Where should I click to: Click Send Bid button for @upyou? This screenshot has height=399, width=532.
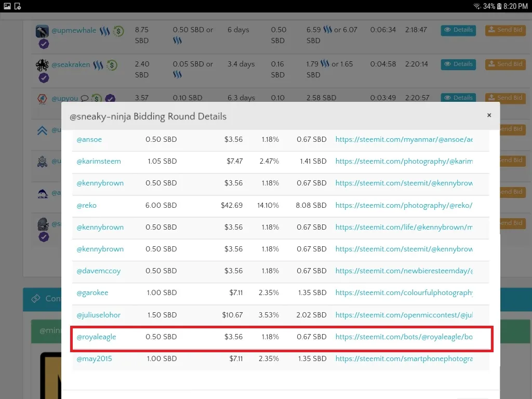(x=505, y=97)
